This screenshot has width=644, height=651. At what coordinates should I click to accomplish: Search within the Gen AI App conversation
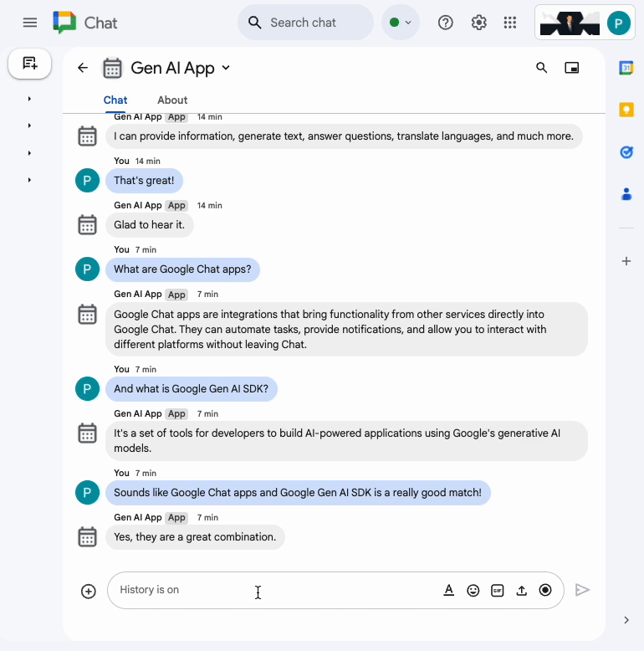pos(542,69)
